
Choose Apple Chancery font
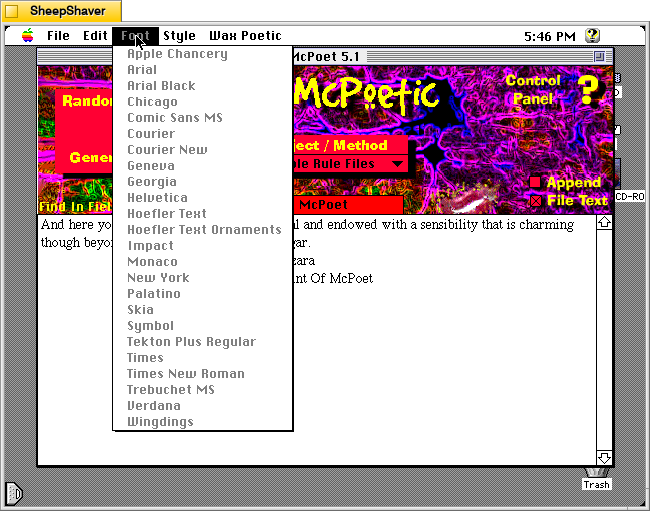point(203,54)
